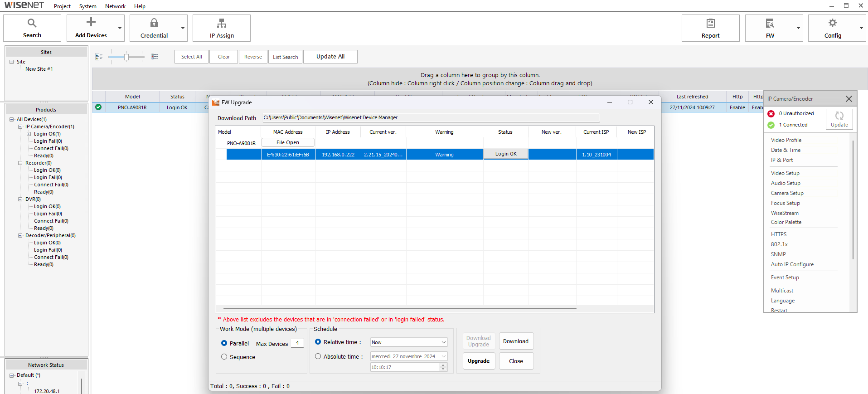Viewport: 868px width, 394px height.
Task: Select Parallel work mode
Action: coord(224,343)
